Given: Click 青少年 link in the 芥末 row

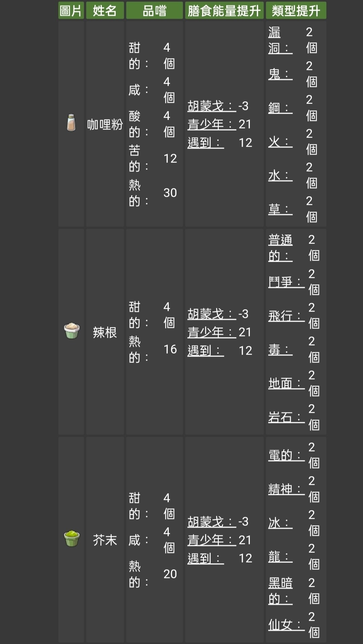Looking at the screenshot, I should click(x=212, y=540).
